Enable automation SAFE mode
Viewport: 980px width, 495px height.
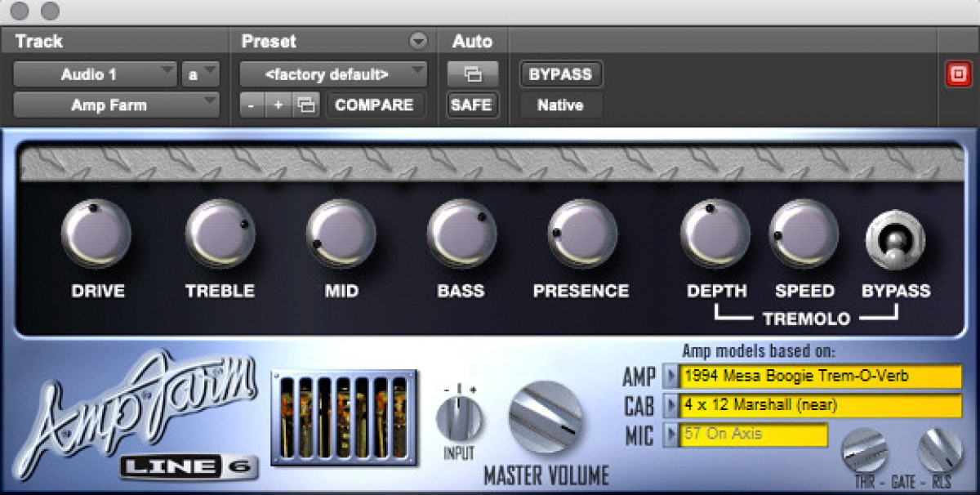[472, 105]
